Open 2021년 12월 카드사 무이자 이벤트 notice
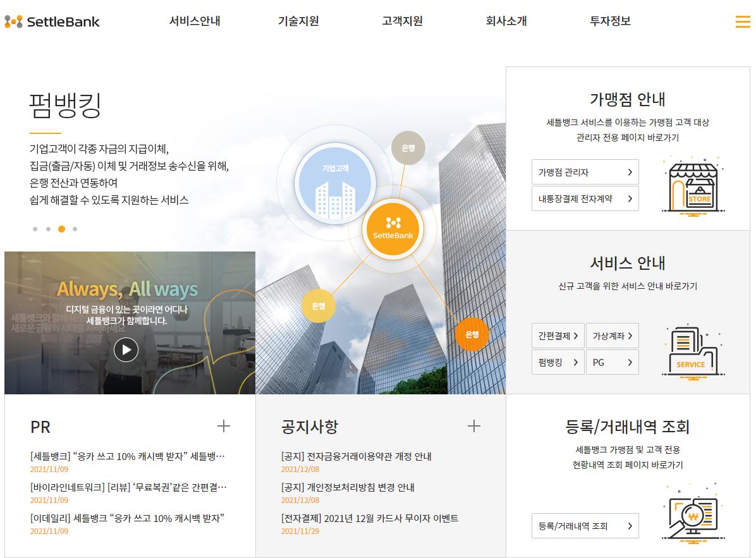 point(370,518)
